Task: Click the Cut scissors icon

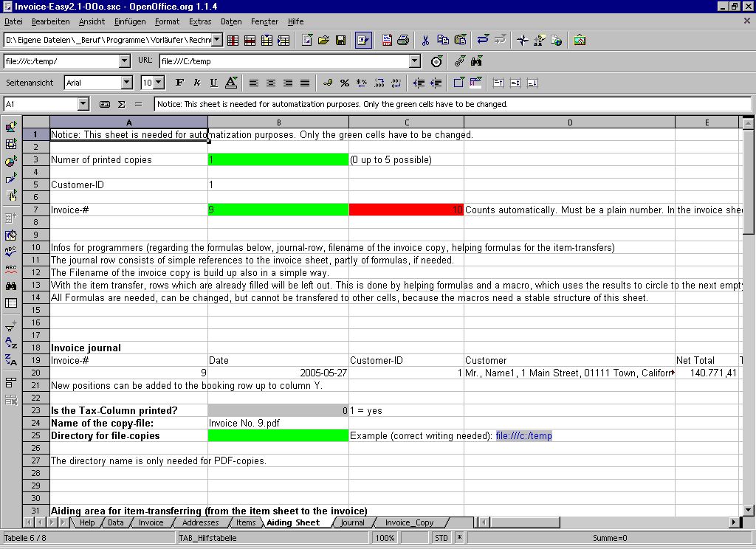Action: [426, 40]
